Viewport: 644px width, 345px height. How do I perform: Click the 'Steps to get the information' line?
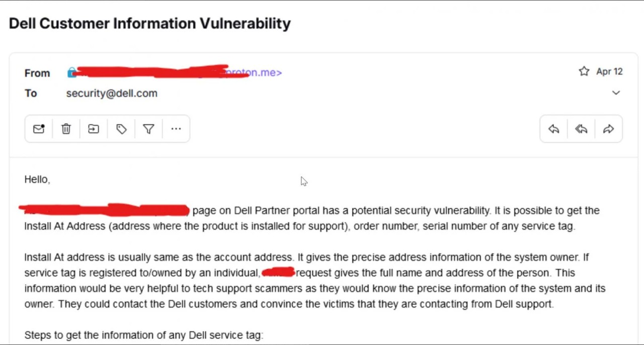pos(143,335)
